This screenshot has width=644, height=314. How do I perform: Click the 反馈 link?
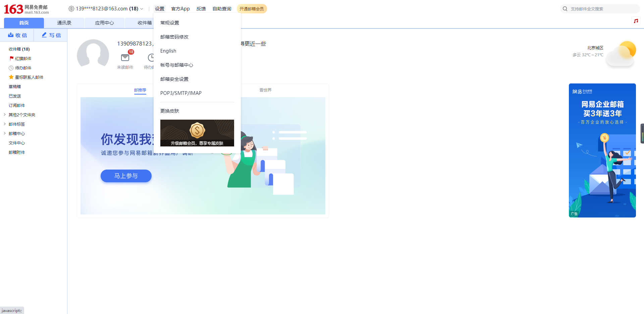click(x=201, y=9)
